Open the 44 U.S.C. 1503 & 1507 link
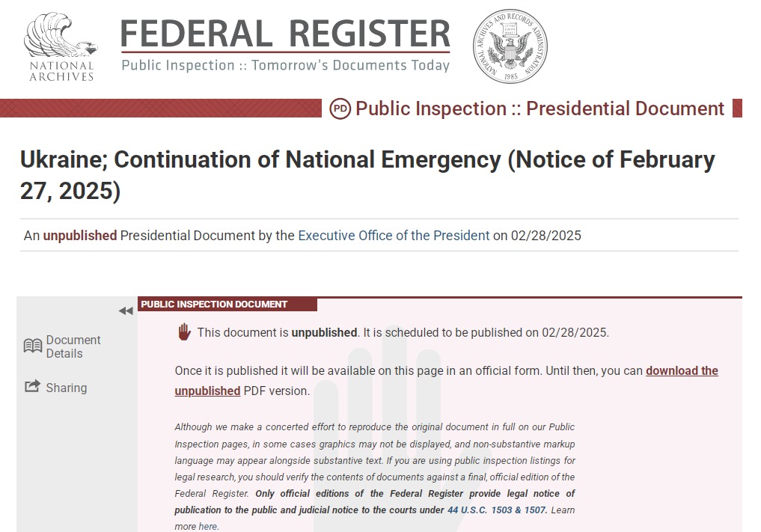 tap(497, 510)
